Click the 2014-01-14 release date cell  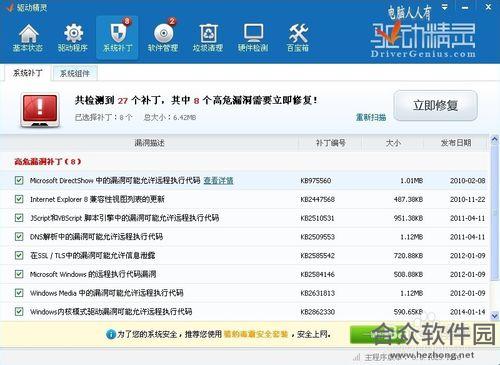tap(468, 312)
